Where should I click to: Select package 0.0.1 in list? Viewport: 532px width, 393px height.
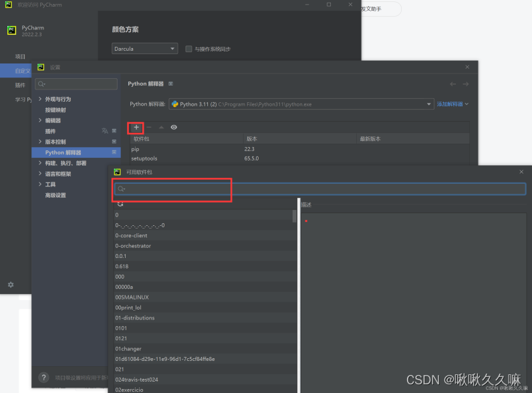tap(205, 256)
